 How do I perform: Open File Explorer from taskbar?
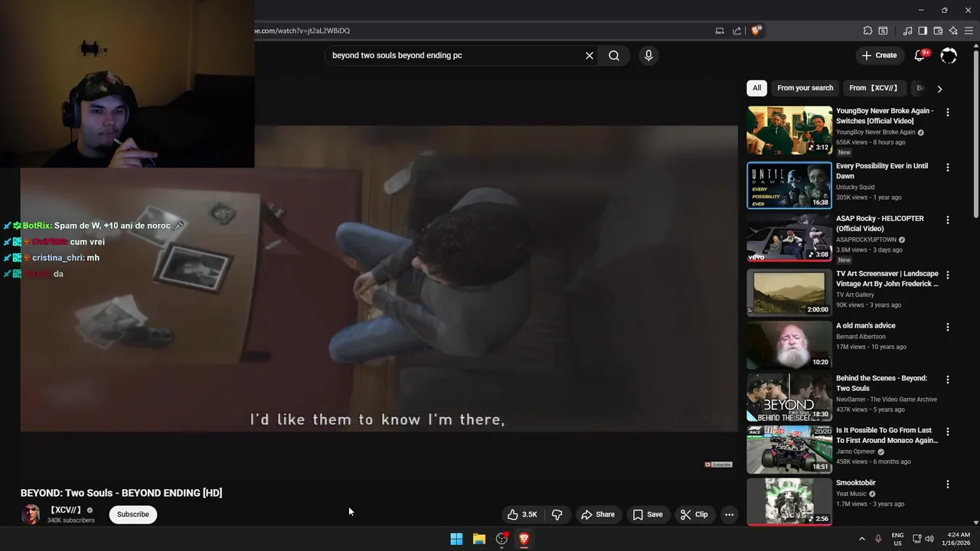point(479,539)
